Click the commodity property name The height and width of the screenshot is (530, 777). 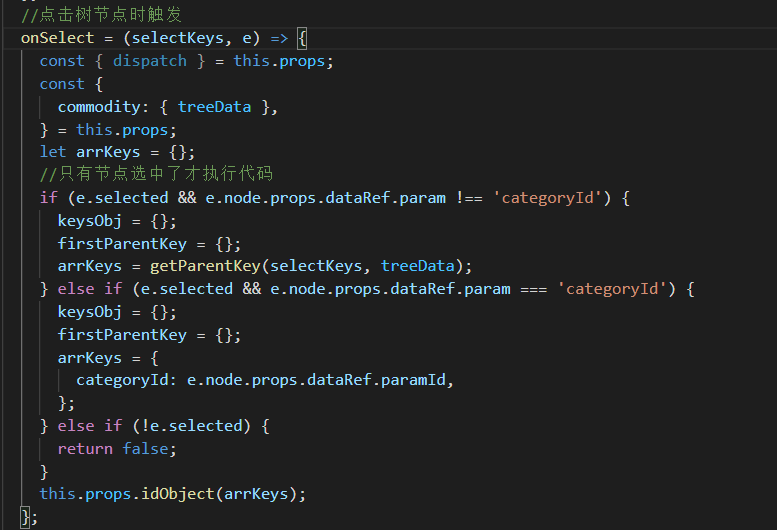(x=98, y=107)
